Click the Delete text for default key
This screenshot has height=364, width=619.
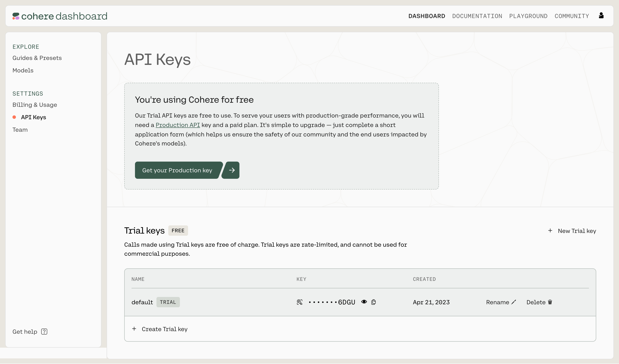536,302
